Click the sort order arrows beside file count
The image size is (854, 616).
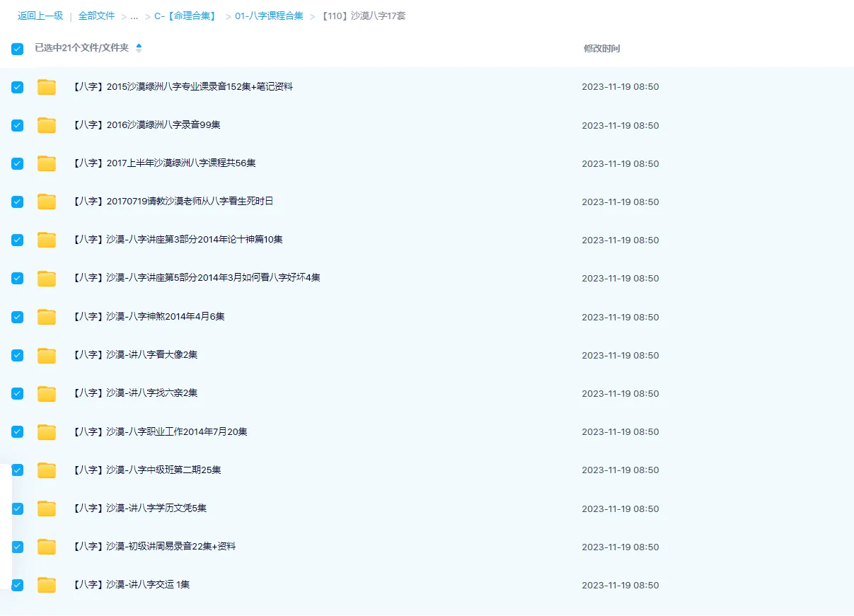point(139,48)
